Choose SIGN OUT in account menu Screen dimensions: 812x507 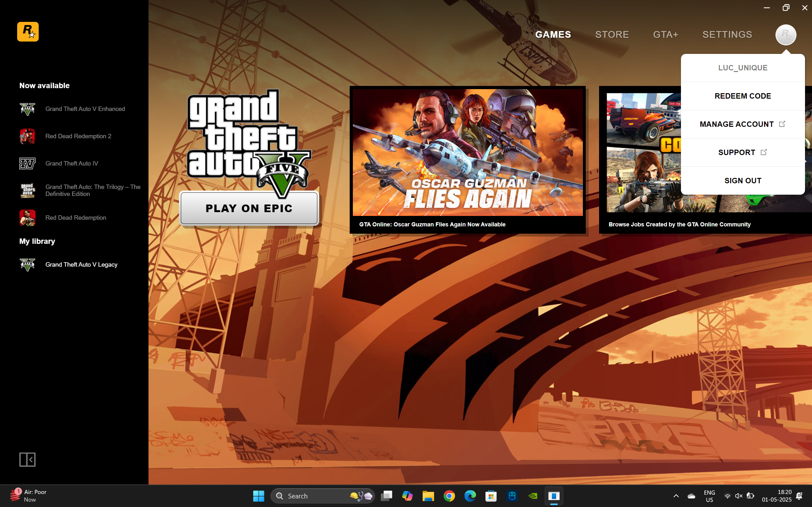click(x=743, y=180)
